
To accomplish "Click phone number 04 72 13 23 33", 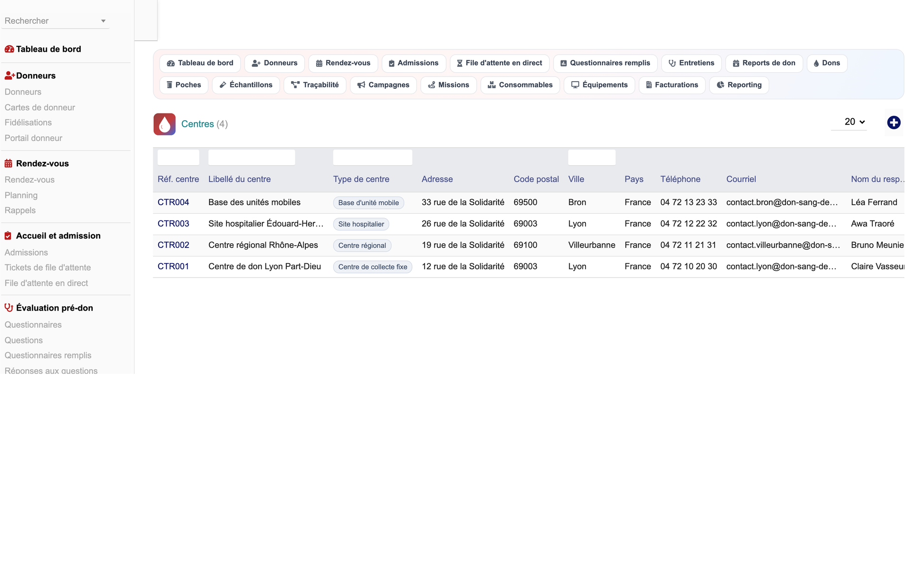I will pyautogui.click(x=688, y=202).
